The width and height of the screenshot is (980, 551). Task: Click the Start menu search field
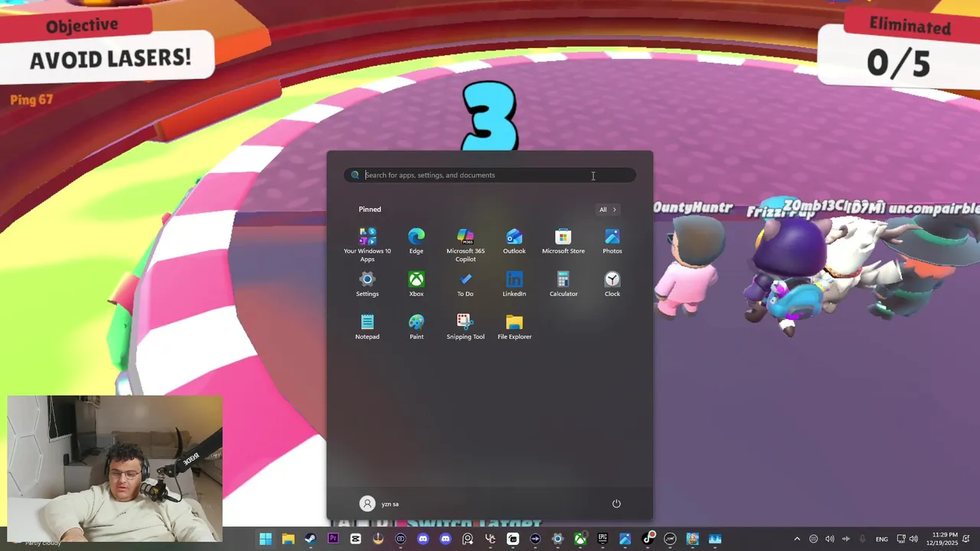click(x=490, y=175)
